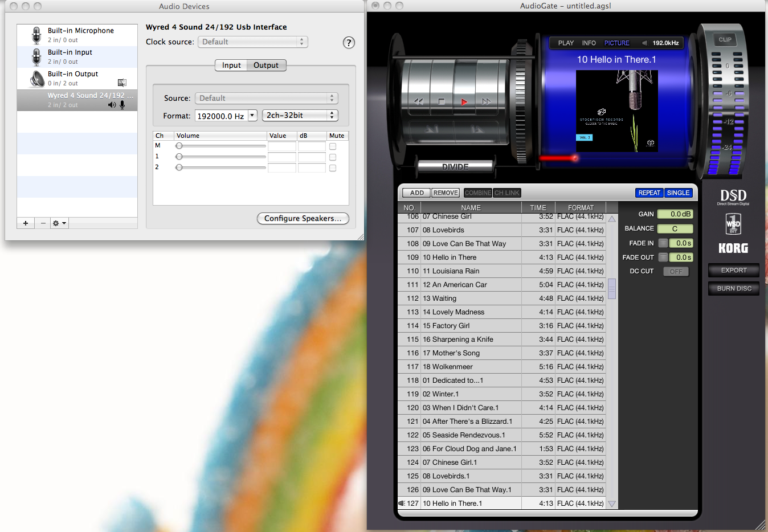The height and width of the screenshot is (532, 768).
Task: Click the REMOVE button
Action: (x=446, y=193)
